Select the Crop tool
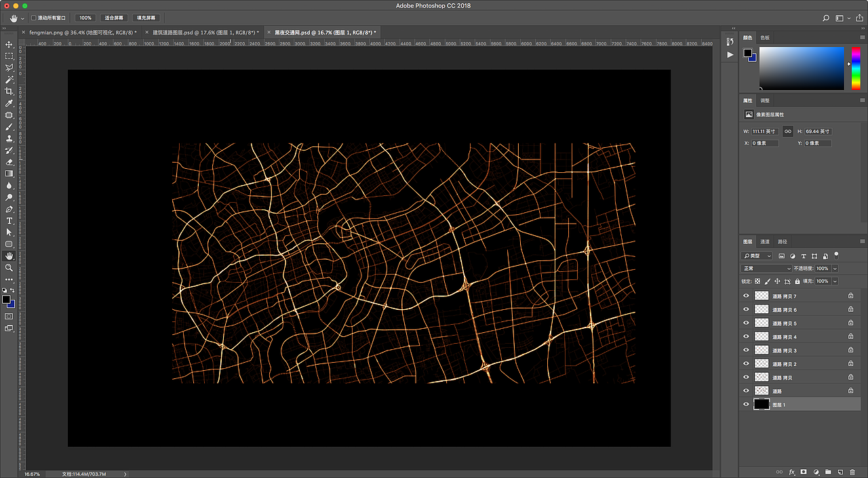 tap(9, 91)
